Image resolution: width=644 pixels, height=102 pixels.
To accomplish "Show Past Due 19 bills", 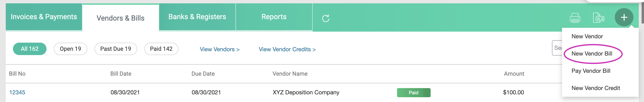I will pos(116,49).
